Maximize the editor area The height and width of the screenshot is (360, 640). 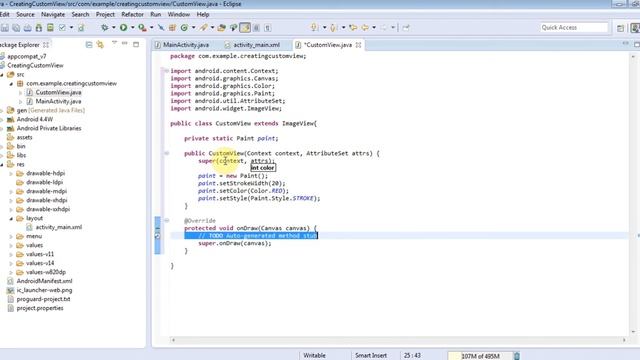[637, 44]
